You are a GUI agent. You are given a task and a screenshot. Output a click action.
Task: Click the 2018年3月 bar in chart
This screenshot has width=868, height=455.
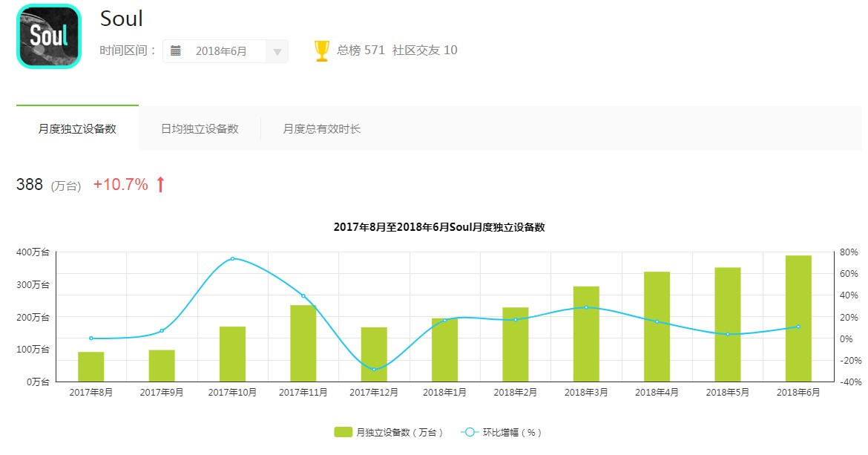pyautogui.click(x=586, y=334)
